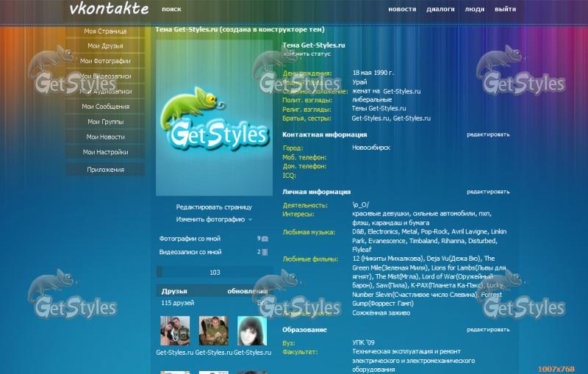Click page title Тема Get-Styles.ru heading
The image size is (588, 374).
coord(240,29)
